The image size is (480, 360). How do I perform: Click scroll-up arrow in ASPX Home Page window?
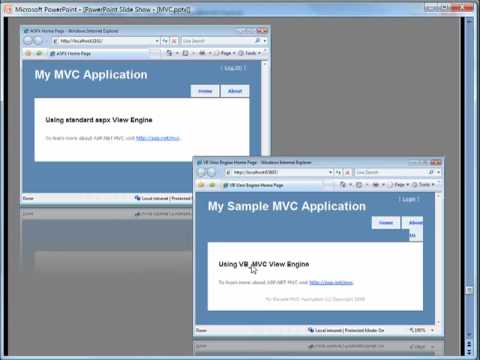(x=265, y=64)
